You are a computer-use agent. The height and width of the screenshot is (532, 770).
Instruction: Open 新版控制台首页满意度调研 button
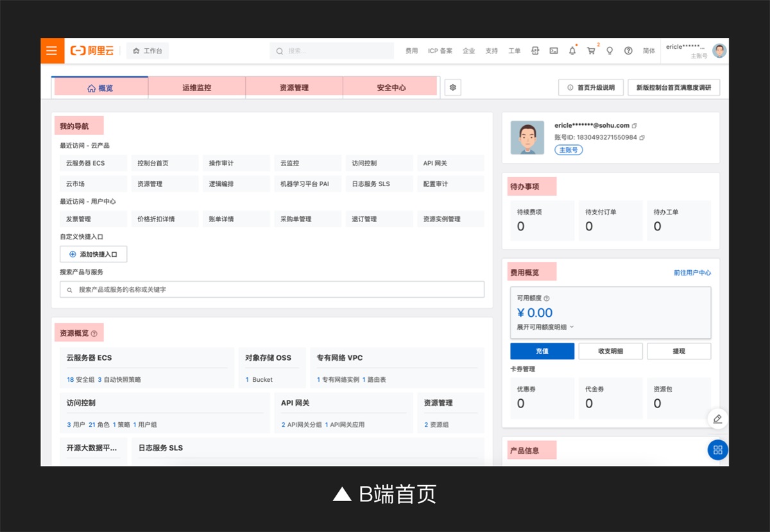[674, 88]
